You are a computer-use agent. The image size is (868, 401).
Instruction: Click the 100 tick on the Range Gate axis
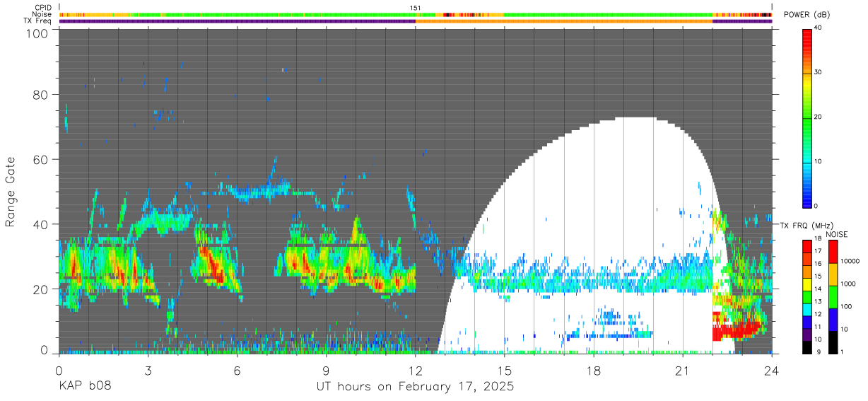tap(38, 33)
